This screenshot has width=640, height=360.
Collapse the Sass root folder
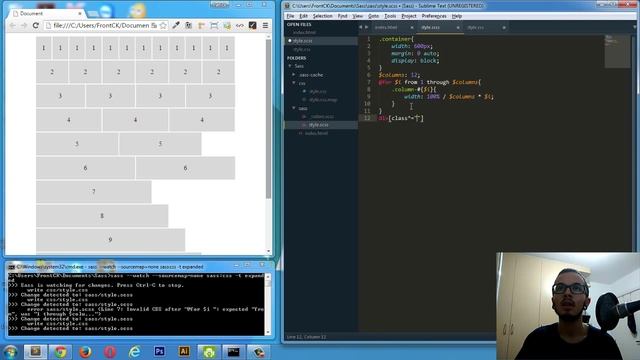pyautogui.click(x=290, y=66)
